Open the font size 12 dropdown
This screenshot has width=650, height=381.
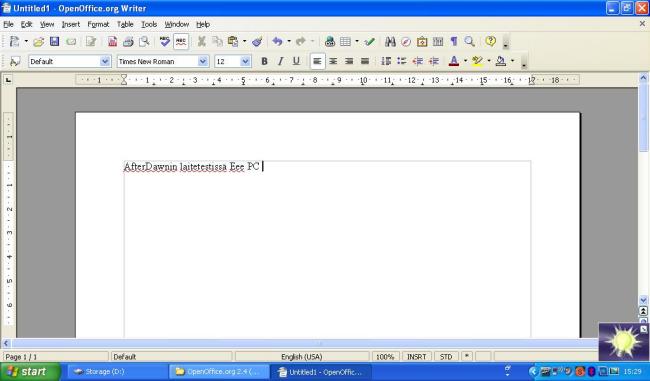click(x=245, y=61)
